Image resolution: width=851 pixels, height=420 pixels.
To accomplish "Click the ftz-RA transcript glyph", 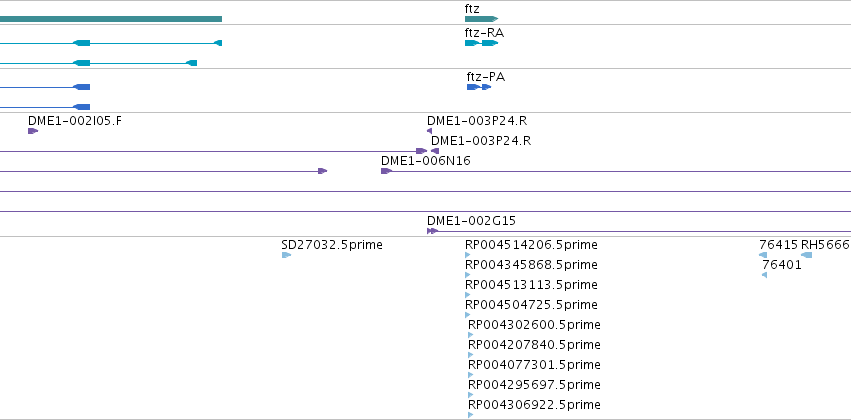I will pos(481,43).
